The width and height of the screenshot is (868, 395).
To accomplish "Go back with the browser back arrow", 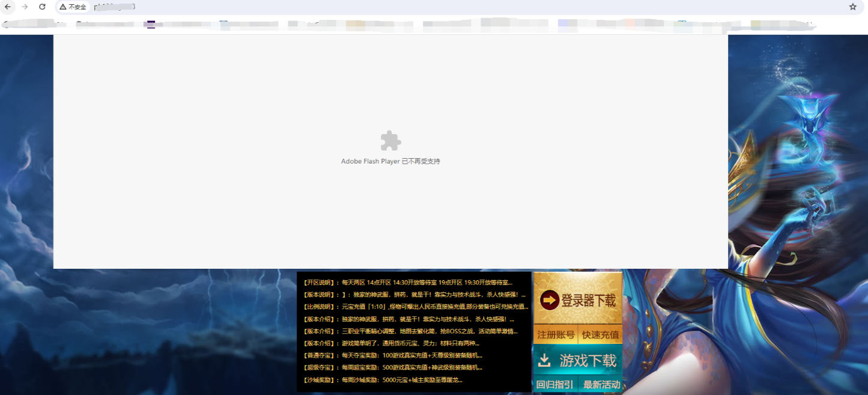I will pyautogui.click(x=8, y=7).
